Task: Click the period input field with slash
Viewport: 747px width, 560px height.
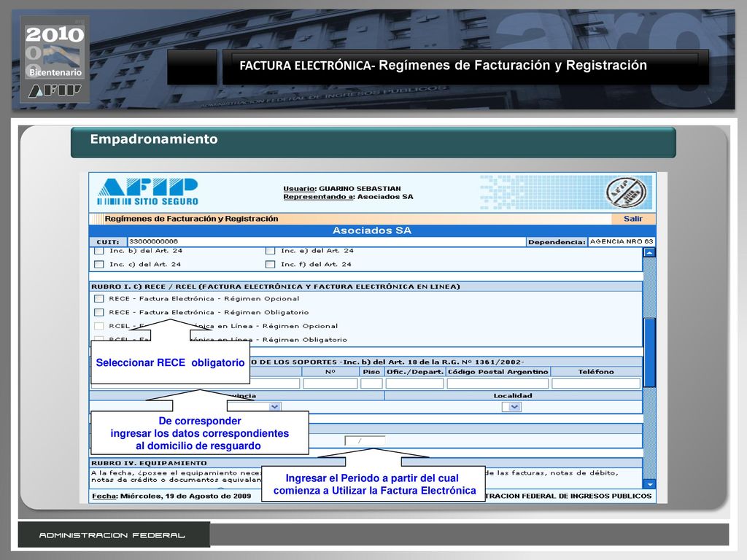Action: click(x=365, y=441)
